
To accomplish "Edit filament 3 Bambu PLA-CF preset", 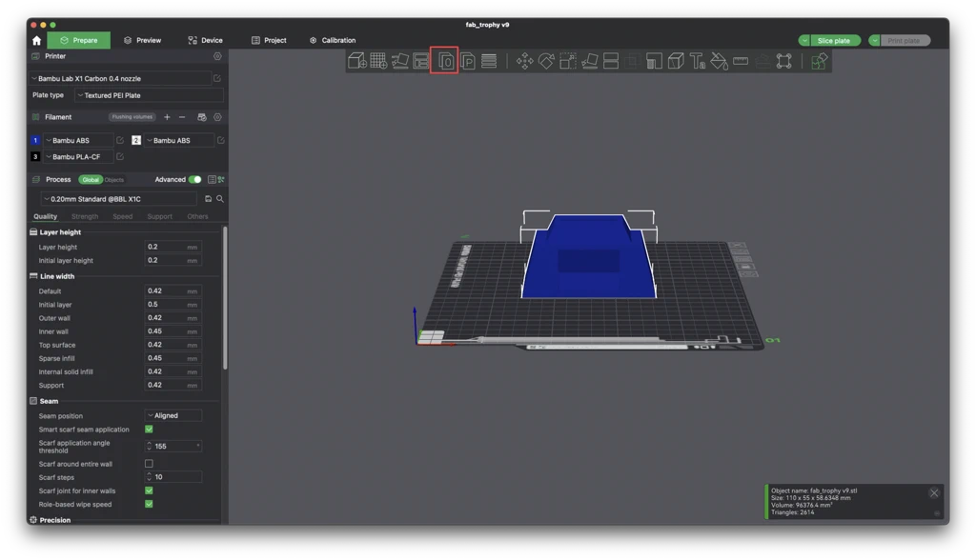I will pyautogui.click(x=120, y=157).
